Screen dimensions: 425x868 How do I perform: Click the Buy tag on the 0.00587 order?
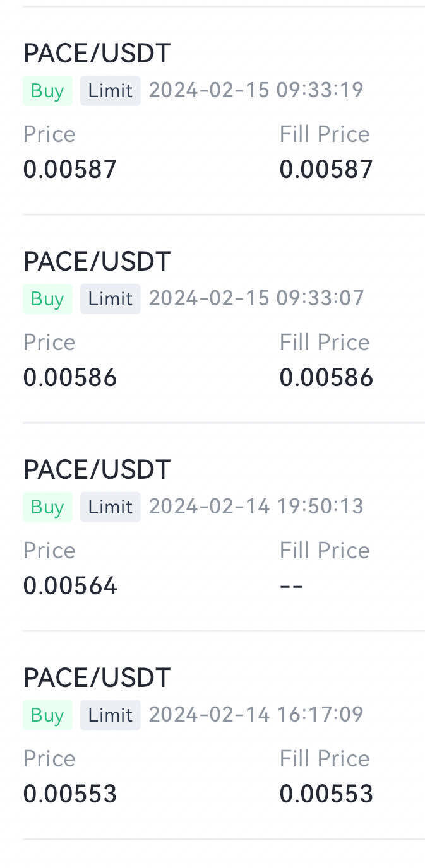point(47,91)
